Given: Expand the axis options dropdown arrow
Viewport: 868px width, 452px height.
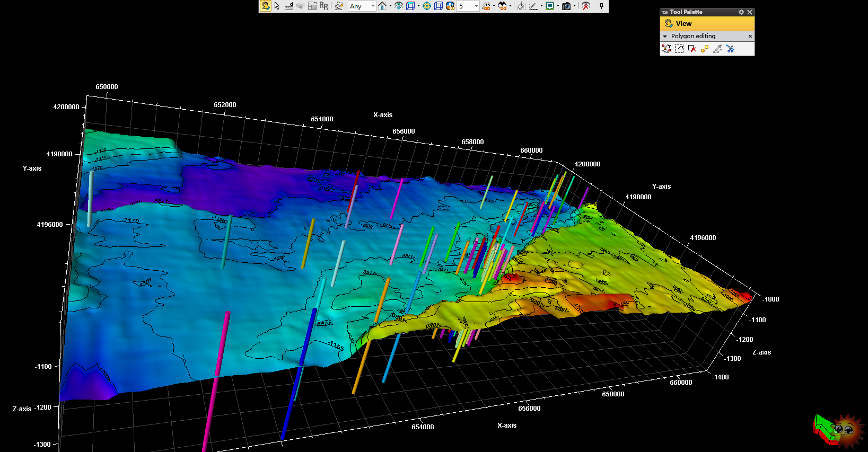Looking at the screenshot, I should [541, 6].
